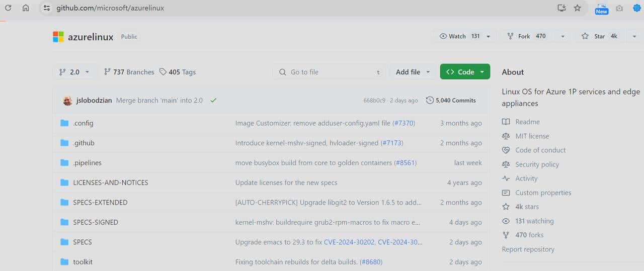
Task: Click the install app icon in address bar
Action: (561, 8)
